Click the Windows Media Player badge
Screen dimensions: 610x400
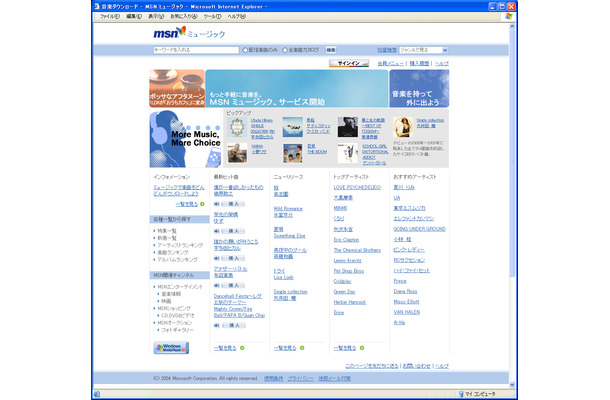[171, 347]
